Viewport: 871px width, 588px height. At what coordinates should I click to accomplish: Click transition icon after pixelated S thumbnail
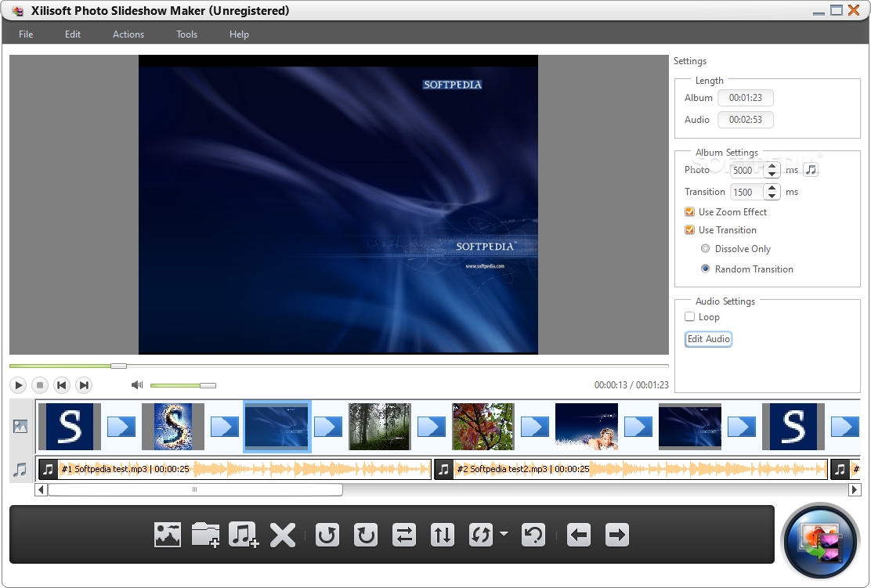pos(225,427)
